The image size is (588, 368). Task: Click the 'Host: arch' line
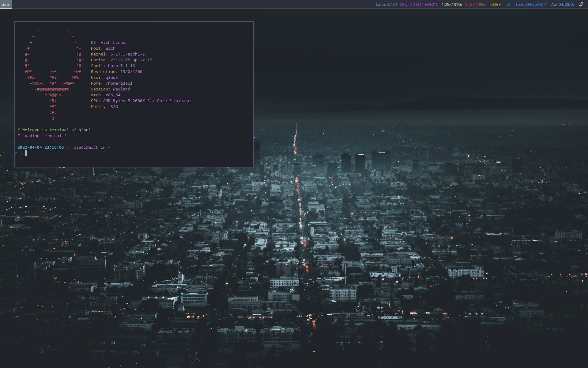click(x=103, y=48)
